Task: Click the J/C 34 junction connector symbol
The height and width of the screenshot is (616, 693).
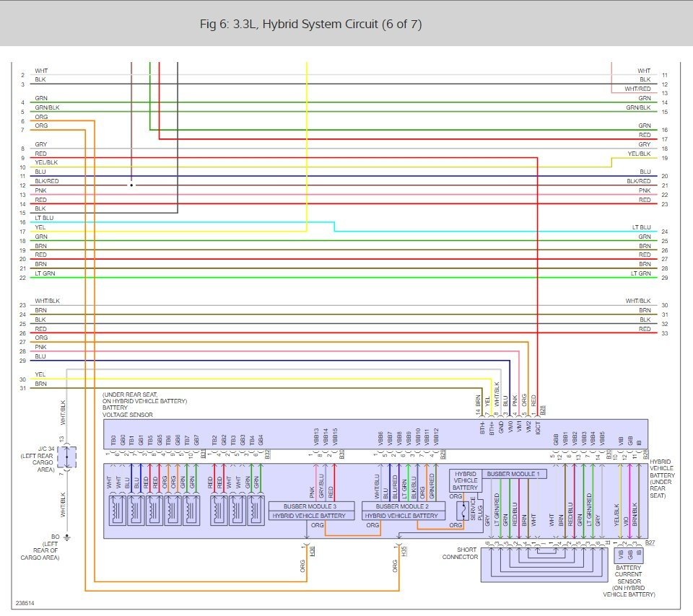Action: [66, 457]
